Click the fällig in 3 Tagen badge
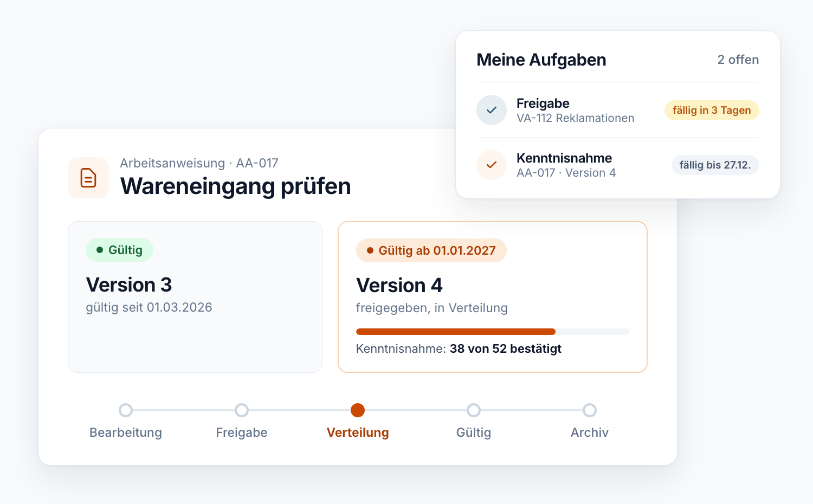Screen dimensions: 813x504 pyautogui.click(x=712, y=110)
